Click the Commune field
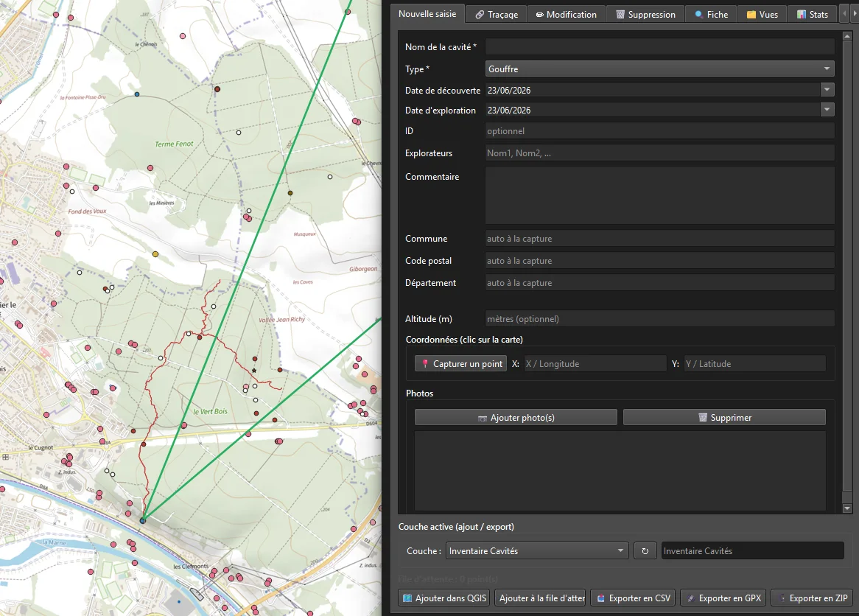This screenshot has width=859, height=616. [x=659, y=239]
